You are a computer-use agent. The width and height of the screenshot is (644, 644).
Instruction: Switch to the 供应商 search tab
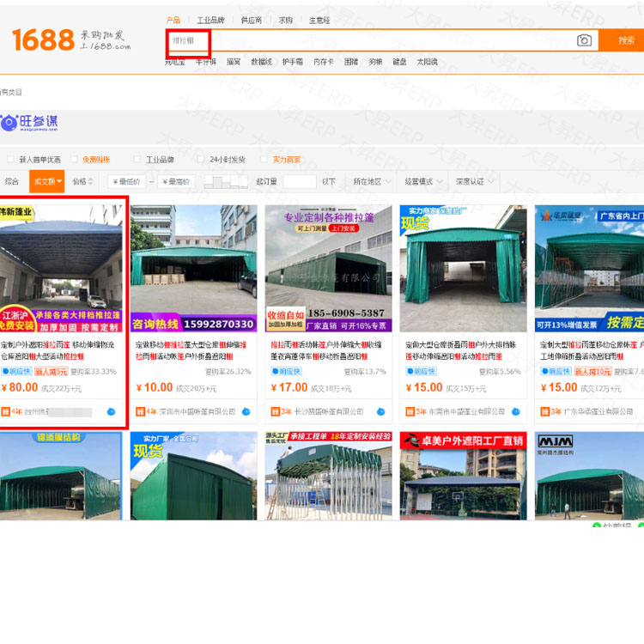pos(252,20)
